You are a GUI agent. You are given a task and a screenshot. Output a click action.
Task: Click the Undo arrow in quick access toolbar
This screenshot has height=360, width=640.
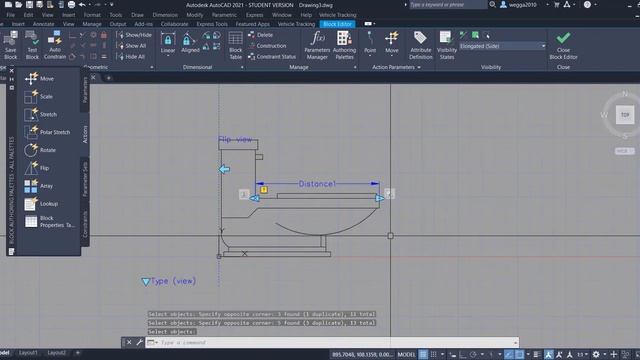click(x=82, y=4)
